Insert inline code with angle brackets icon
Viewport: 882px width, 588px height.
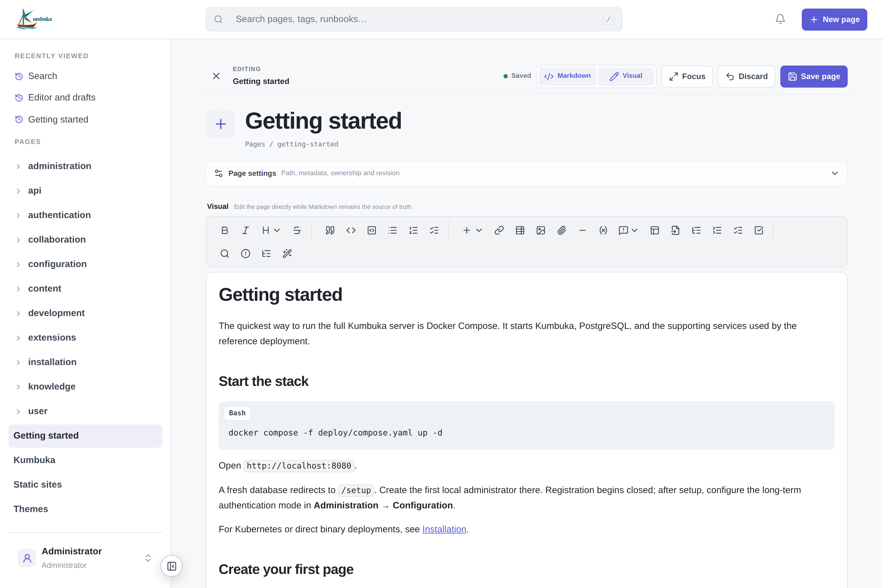351,230
